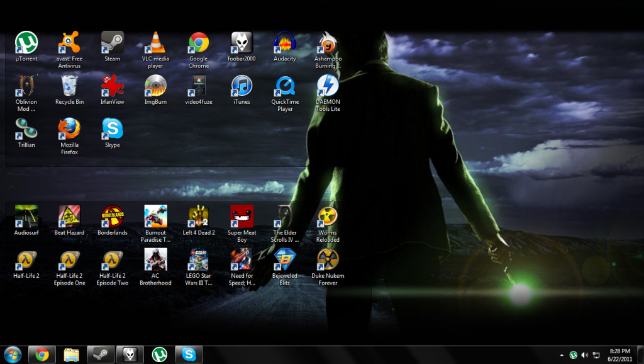Open the µTorrent desktop shortcut

(x=26, y=43)
